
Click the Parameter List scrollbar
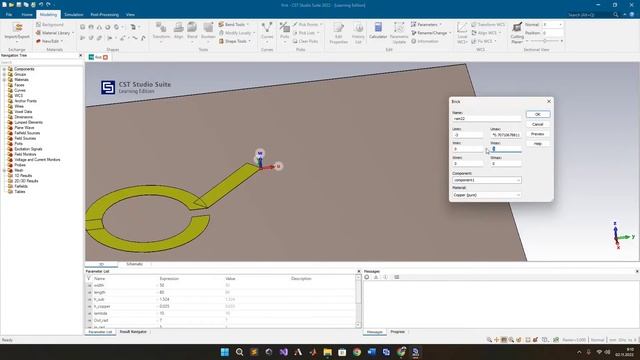(x=358, y=301)
